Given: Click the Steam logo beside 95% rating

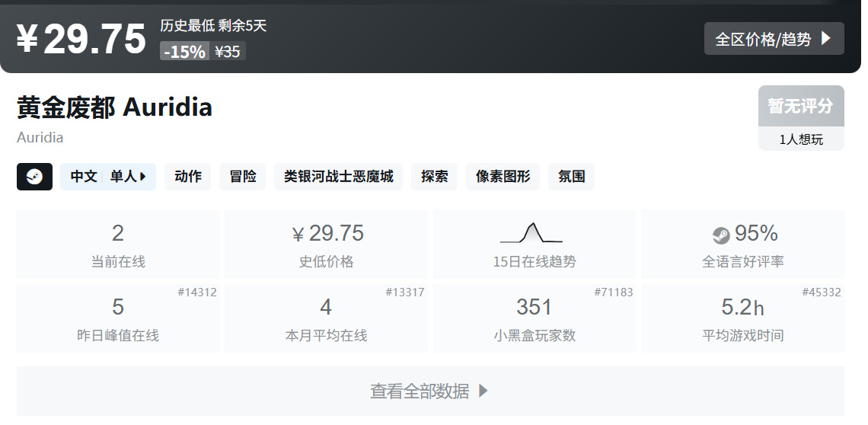Looking at the screenshot, I should tap(721, 235).
